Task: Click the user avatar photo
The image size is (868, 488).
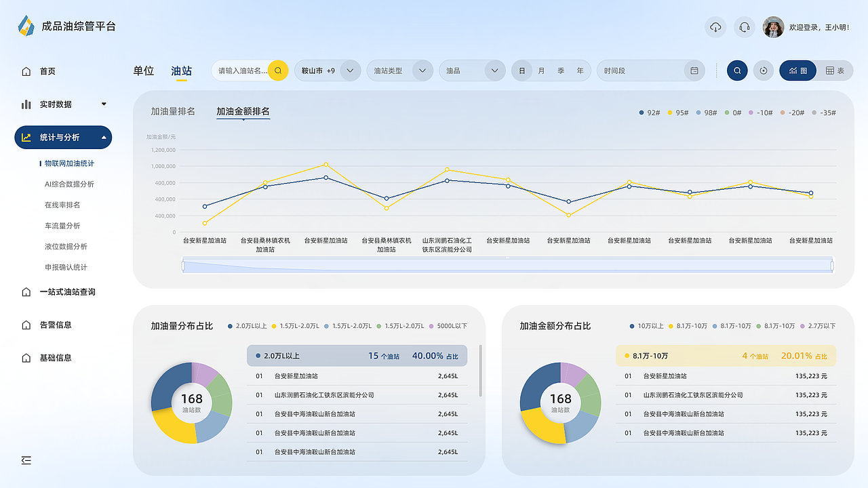Action: (774, 27)
